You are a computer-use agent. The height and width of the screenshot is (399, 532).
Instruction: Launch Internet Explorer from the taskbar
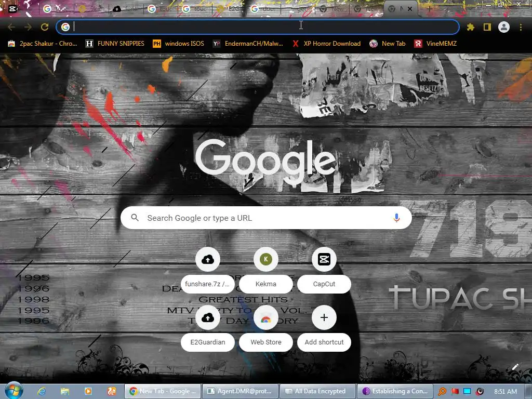[x=42, y=391]
